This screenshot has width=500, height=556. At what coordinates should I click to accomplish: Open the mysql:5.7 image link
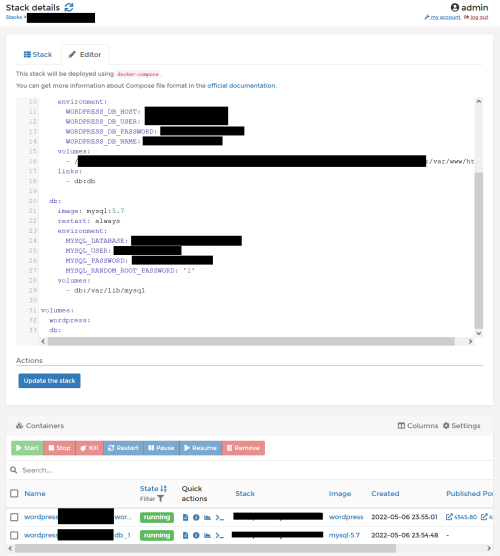click(344, 535)
